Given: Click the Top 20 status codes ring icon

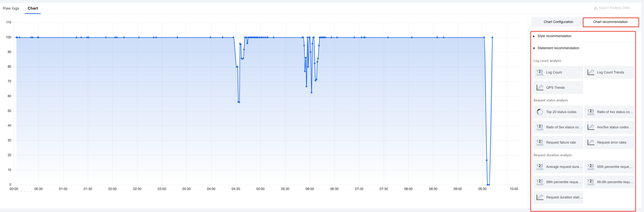Looking at the screenshot, I should click(540, 112).
